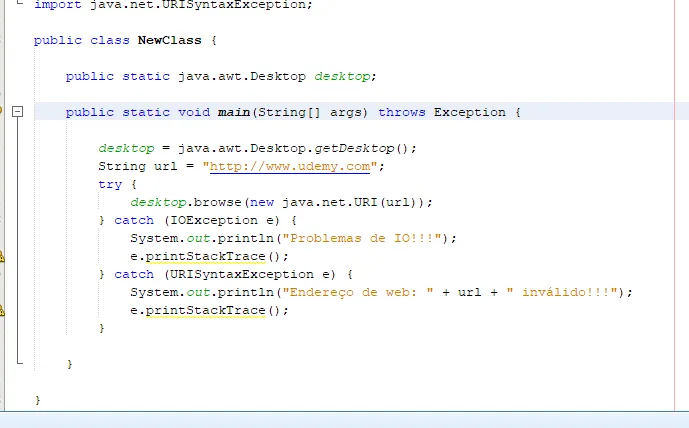Click 'static' in the desktop field line
This screenshot has height=428, width=689.
146,76
